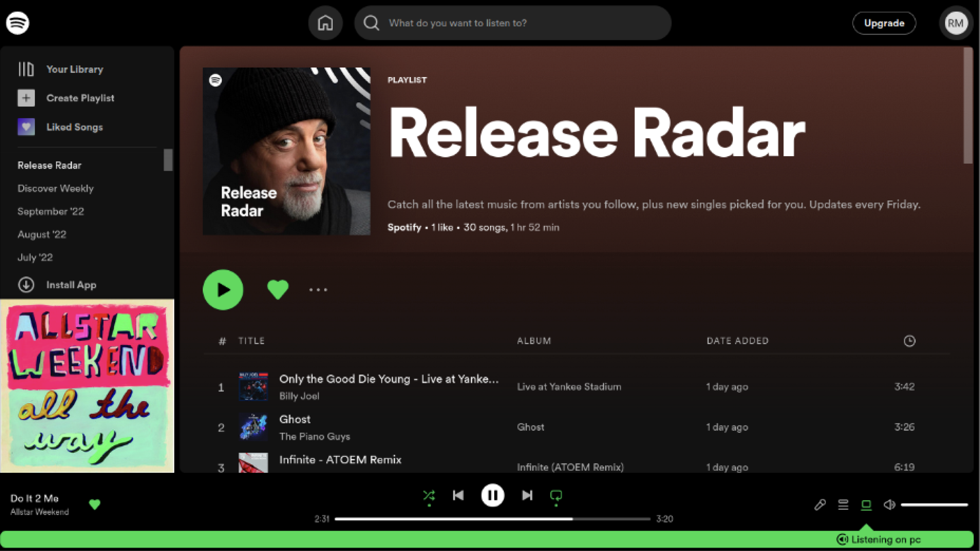
Task: Turn off repeat mode
Action: 556,495
